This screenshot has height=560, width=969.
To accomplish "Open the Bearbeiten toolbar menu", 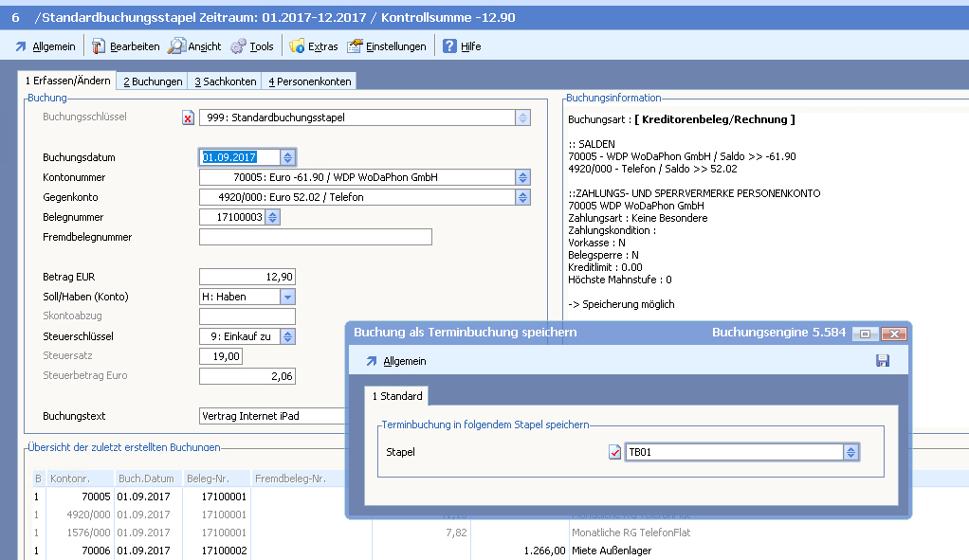I will pyautogui.click(x=125, y=46).
